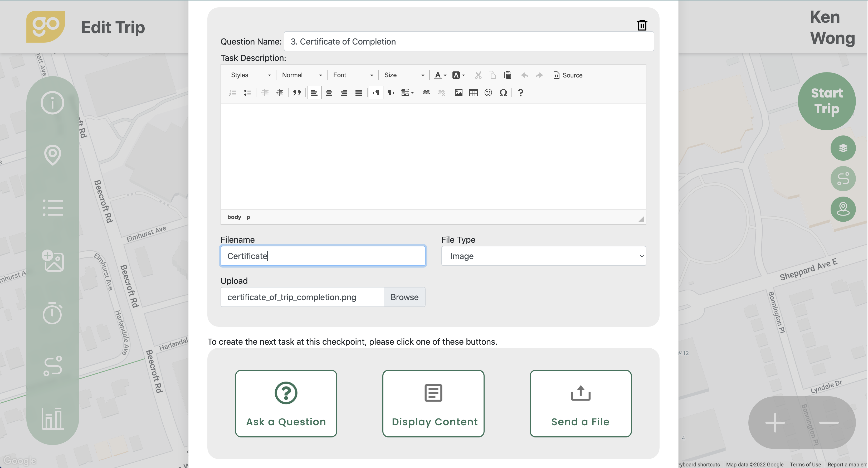This screenshot has height=468, width=868.
Task: Redo the last edit
Action: tap(539, 75)
